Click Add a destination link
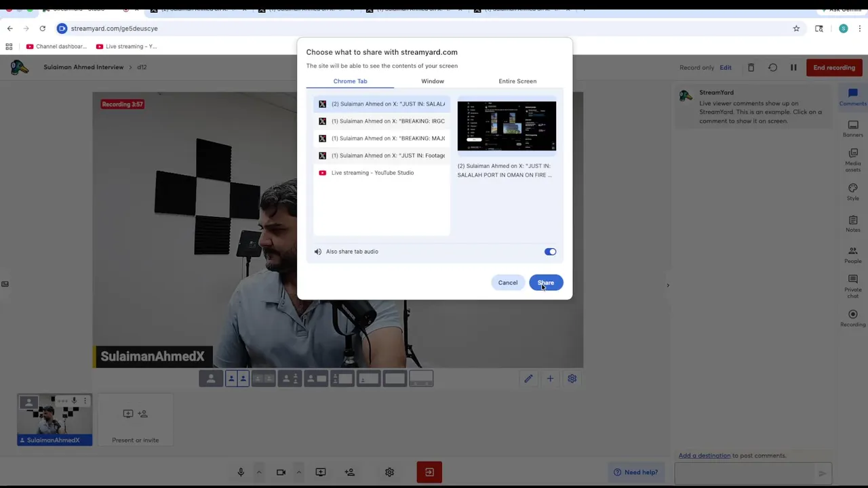Viewport: 868px width, 488px height. point(705,455)
